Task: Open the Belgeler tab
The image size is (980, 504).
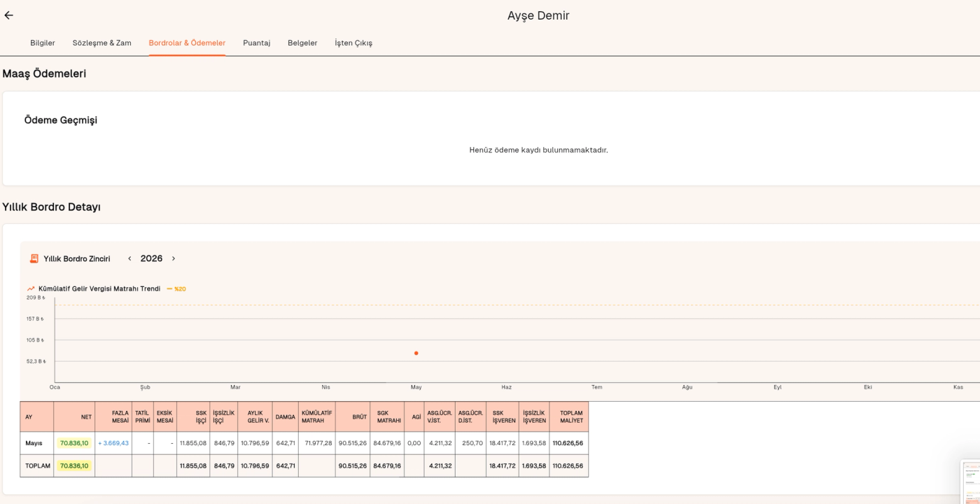Action: pyautogui.click(x=302, y=43)
